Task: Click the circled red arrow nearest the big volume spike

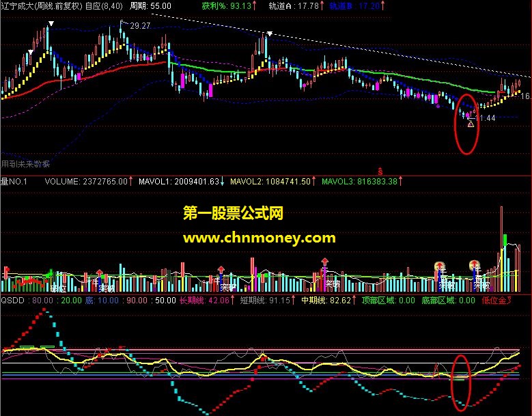Action: [x=474, y=265]
